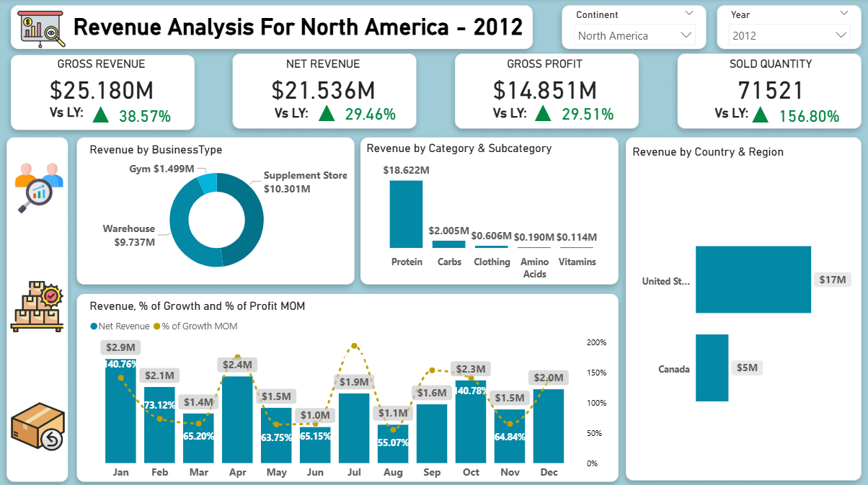Viewport: 868px width, 485px height.
Task: Click the Gross Profit growth arrow indicator
Action: (x=543, y=113)
